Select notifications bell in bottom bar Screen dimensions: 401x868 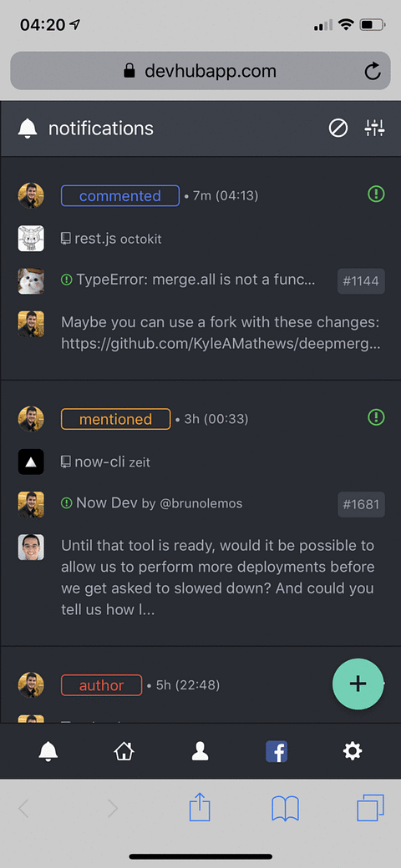point(48,751)
